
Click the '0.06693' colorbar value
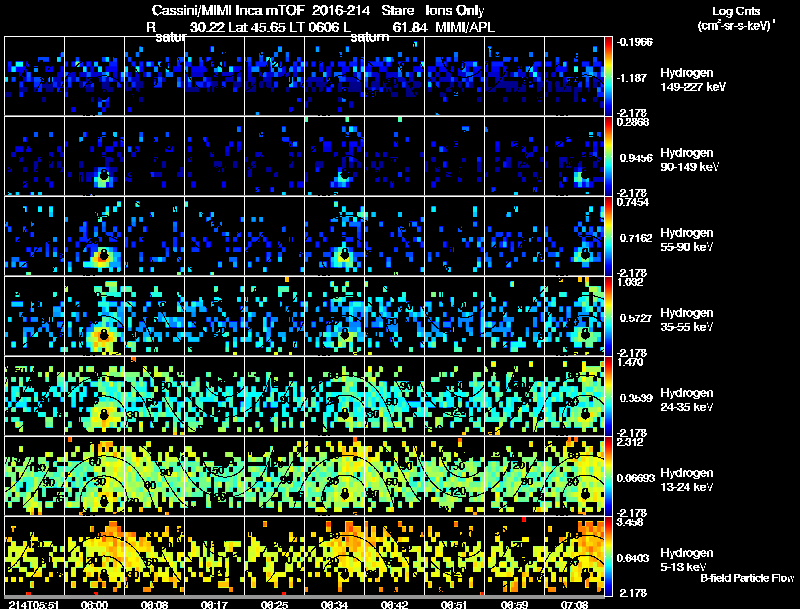636,478
